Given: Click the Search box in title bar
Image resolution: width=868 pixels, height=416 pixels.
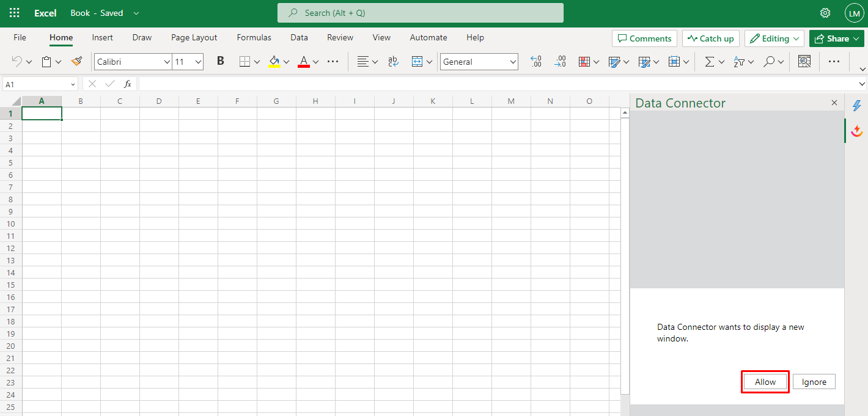Looking at the screenshot, I should [421, 13].
